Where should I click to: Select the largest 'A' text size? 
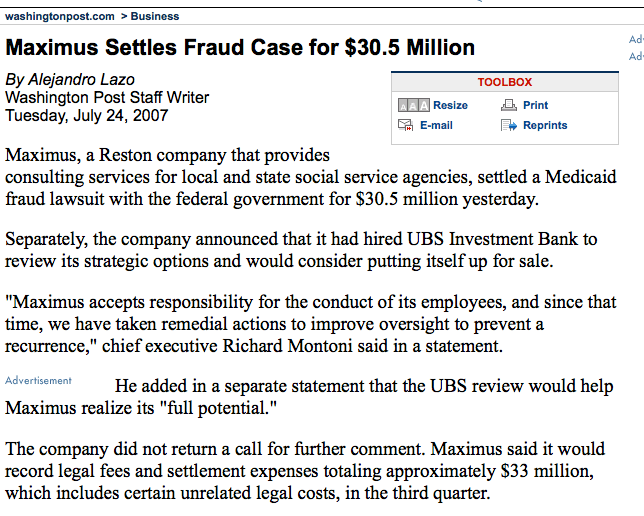click(423, 105)
